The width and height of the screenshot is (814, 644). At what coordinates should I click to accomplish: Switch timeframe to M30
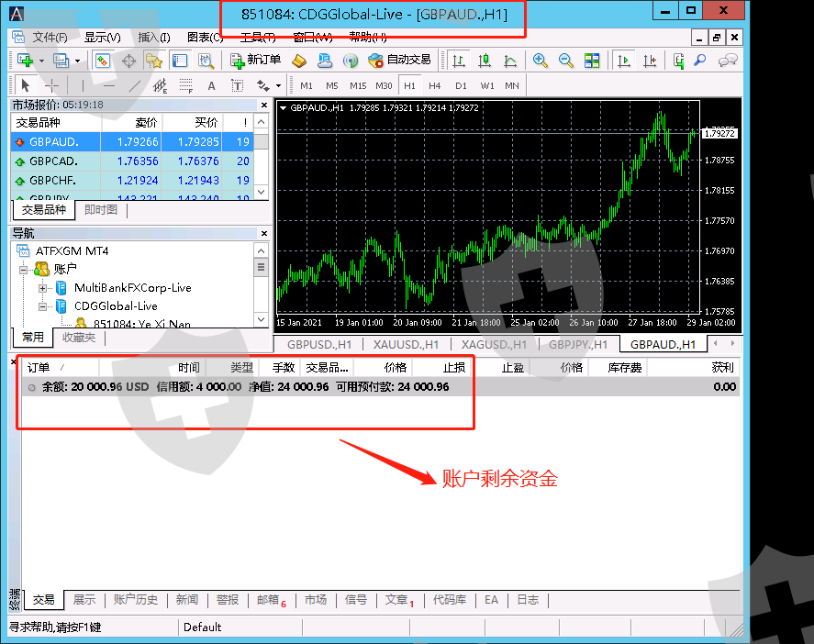pos(384,85)
